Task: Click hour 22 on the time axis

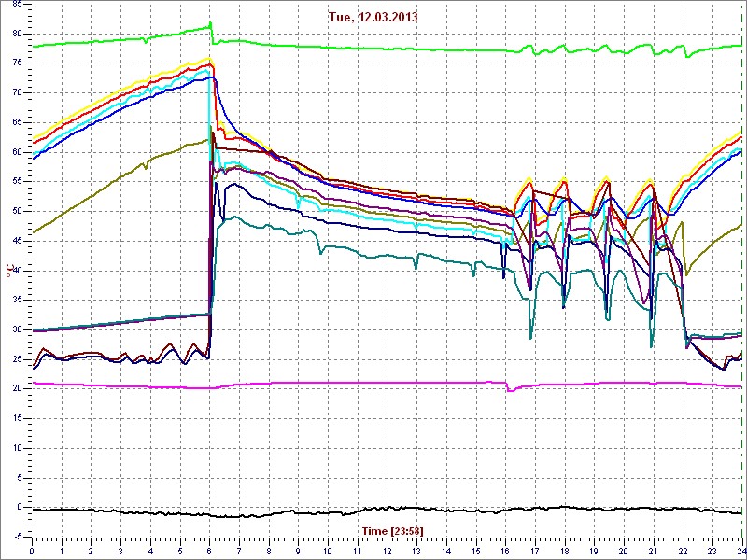Action: [683, 551]
